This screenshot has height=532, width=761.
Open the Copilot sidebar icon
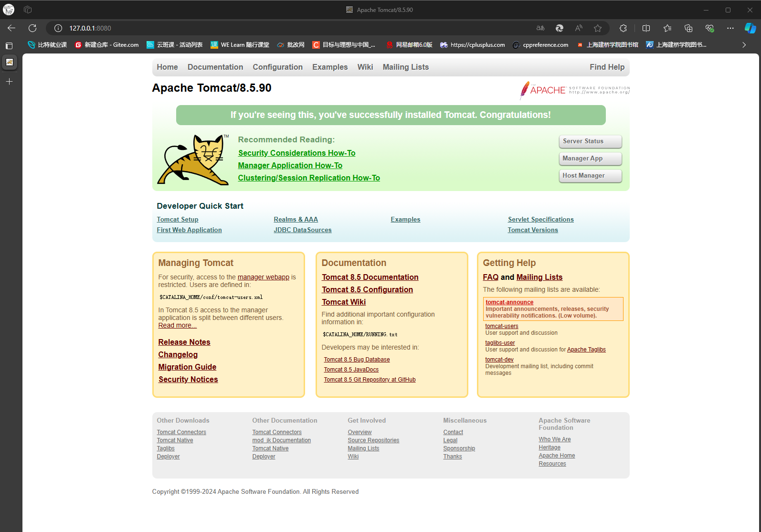click(750, 28)
